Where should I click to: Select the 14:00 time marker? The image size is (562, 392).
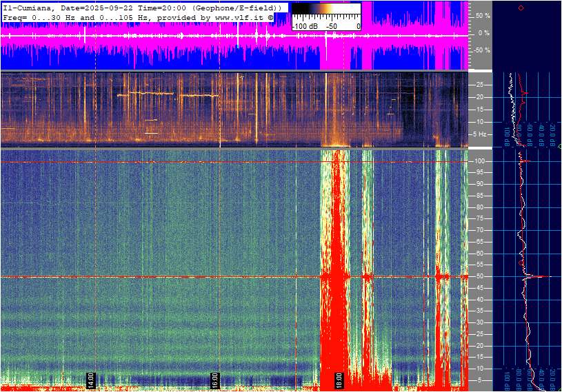pyautogui.click(x=91, y=380)
